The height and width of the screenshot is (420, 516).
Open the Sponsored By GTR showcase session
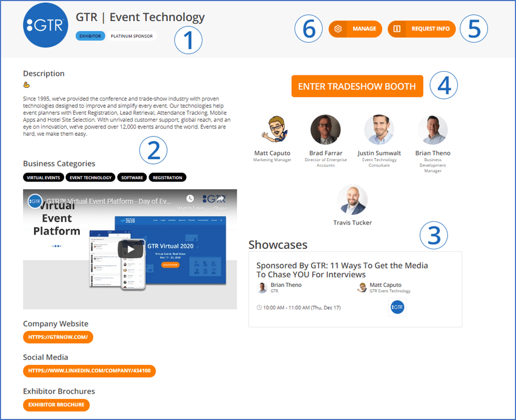coord(342,270)
